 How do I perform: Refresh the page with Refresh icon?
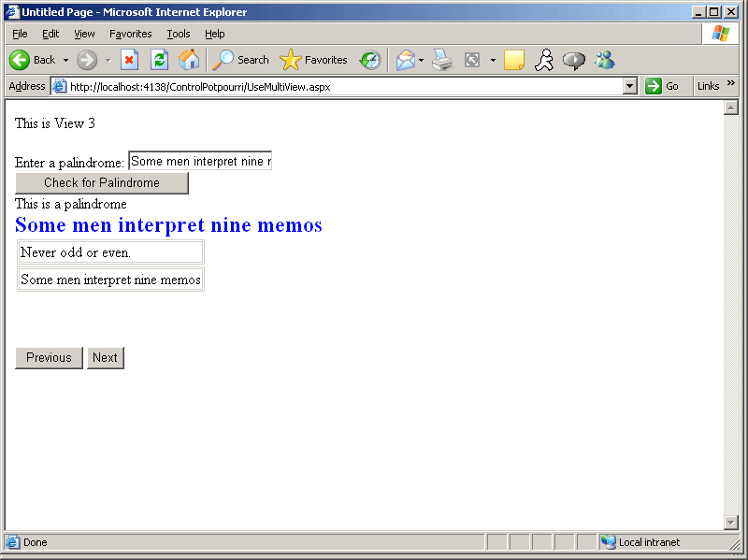159,60
